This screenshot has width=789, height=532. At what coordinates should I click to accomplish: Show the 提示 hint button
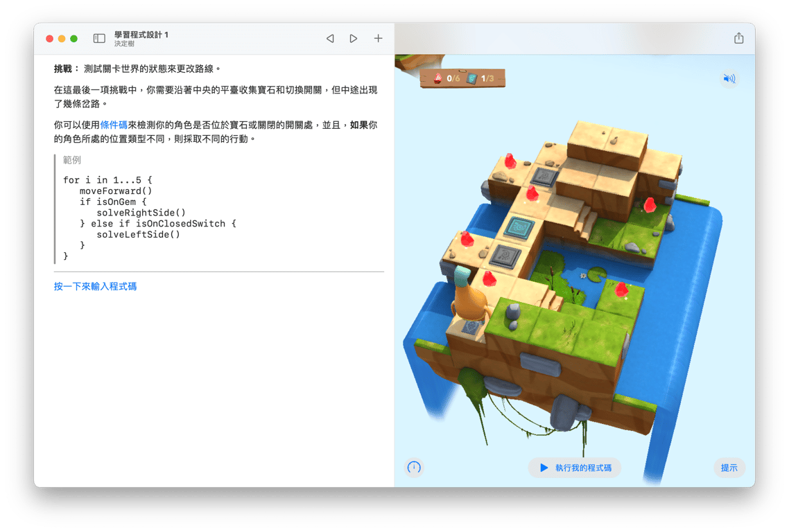(x=729, y=468)
